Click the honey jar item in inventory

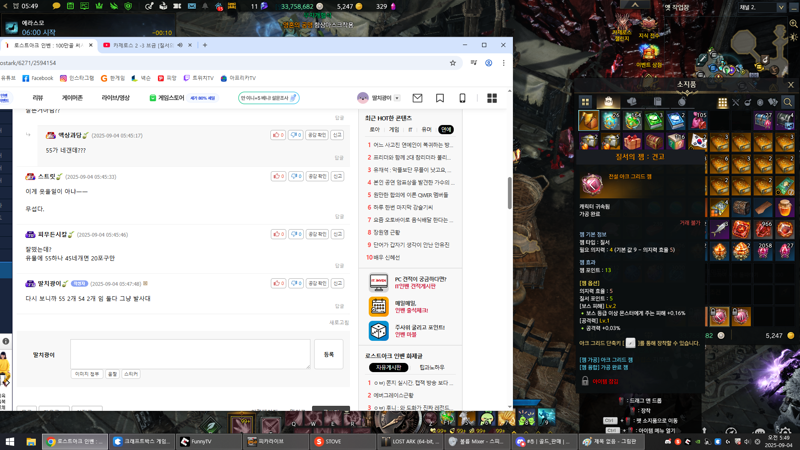785,208
